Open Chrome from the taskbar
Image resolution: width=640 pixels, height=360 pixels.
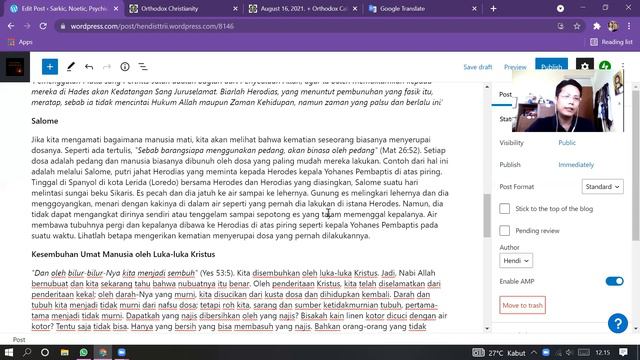pyautogui.click(x=103, y=352)
